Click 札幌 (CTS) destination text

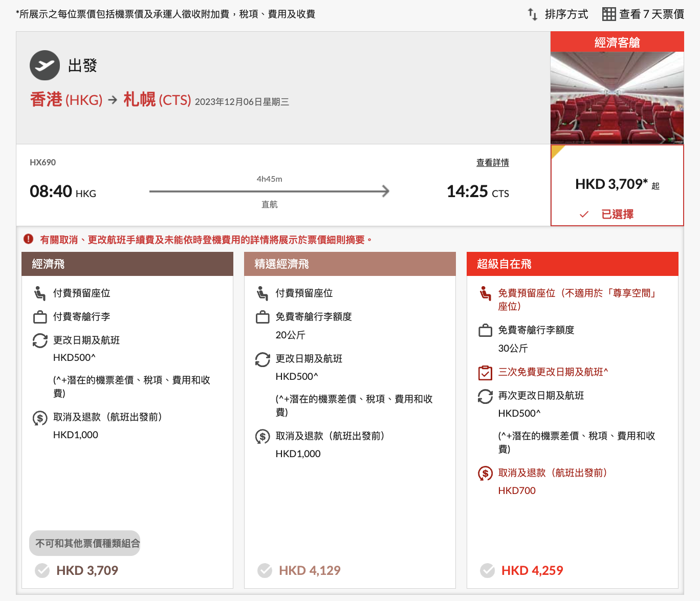pyautogui.click(x=157, y=99)
